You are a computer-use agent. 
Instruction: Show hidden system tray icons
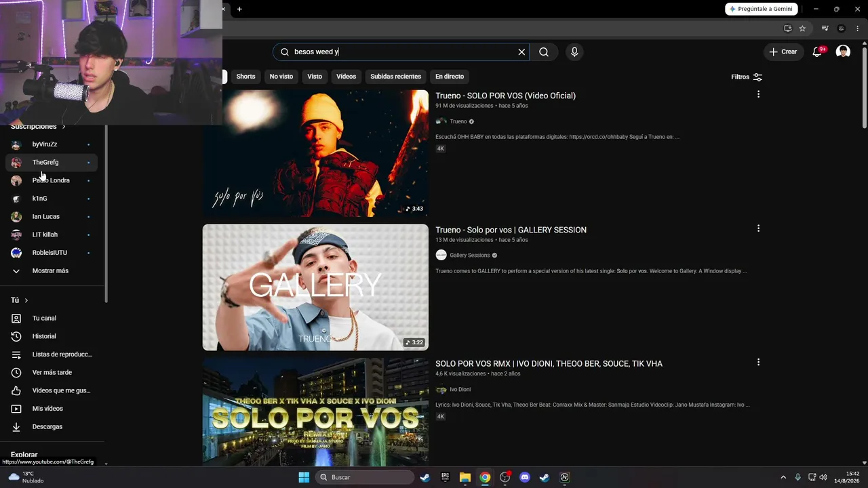pos(783,477)
